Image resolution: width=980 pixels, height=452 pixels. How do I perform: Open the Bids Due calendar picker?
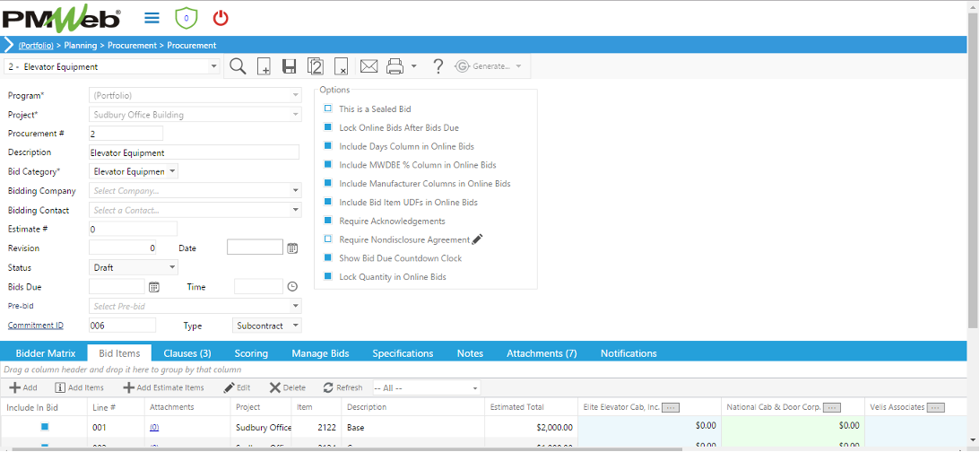click(x=154, y=287)
